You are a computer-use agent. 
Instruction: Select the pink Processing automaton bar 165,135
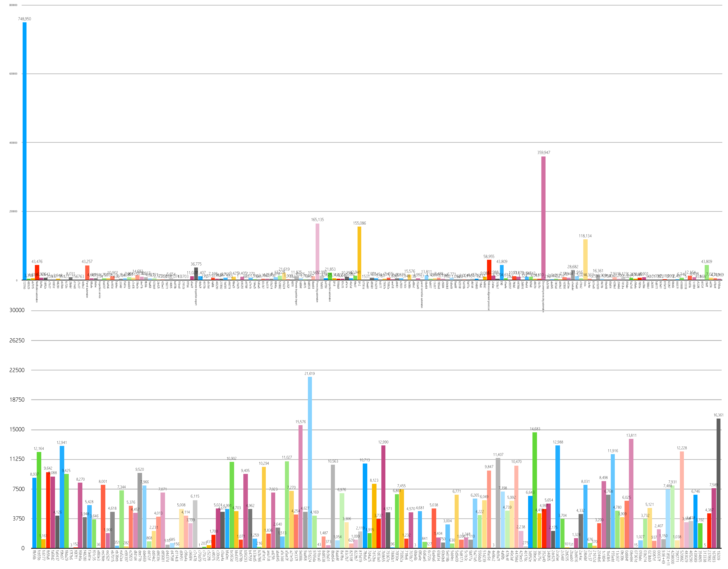point(317,252)
